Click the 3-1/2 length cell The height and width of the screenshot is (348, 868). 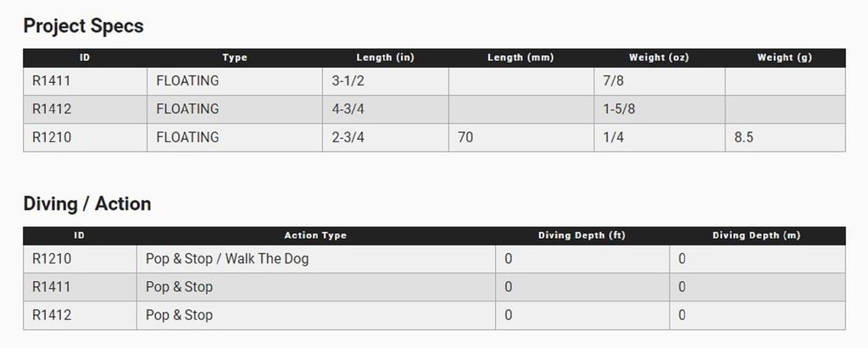tap(349, 81)
